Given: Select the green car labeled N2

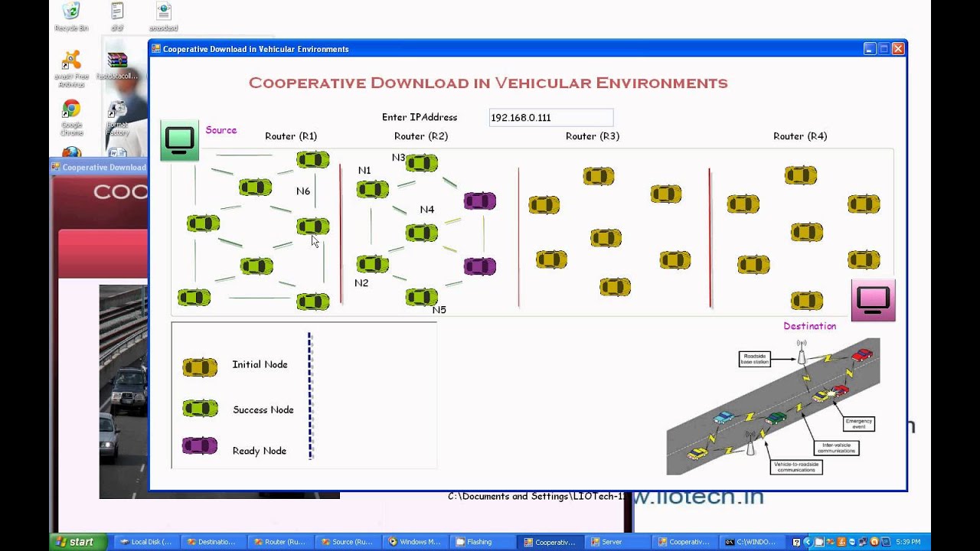Looking at the screenshot, I should (x=373, y=264).
